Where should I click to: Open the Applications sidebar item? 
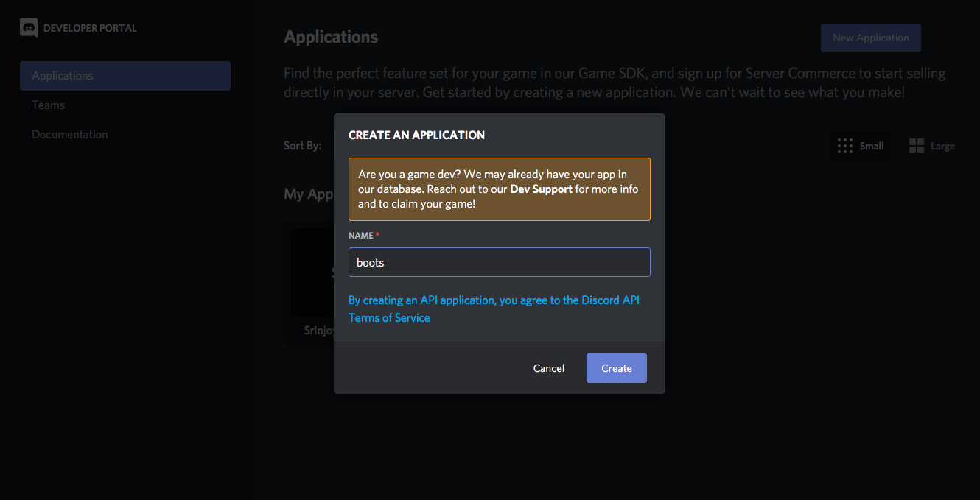[x=125, y=76]
